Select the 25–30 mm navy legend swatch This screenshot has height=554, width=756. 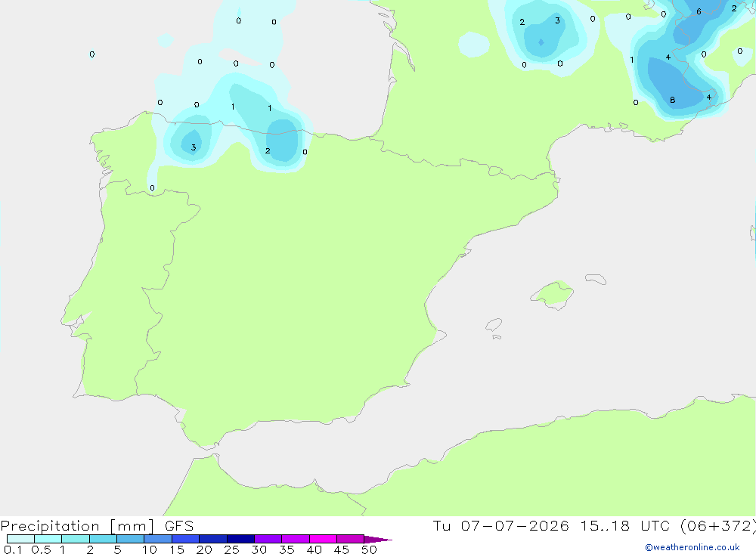click(240, 539)
